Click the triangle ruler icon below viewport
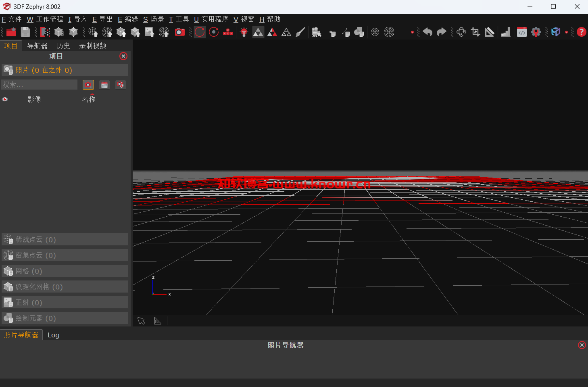Image resolution: width=588 pixels, height=387 pixels. coord(158,321)
